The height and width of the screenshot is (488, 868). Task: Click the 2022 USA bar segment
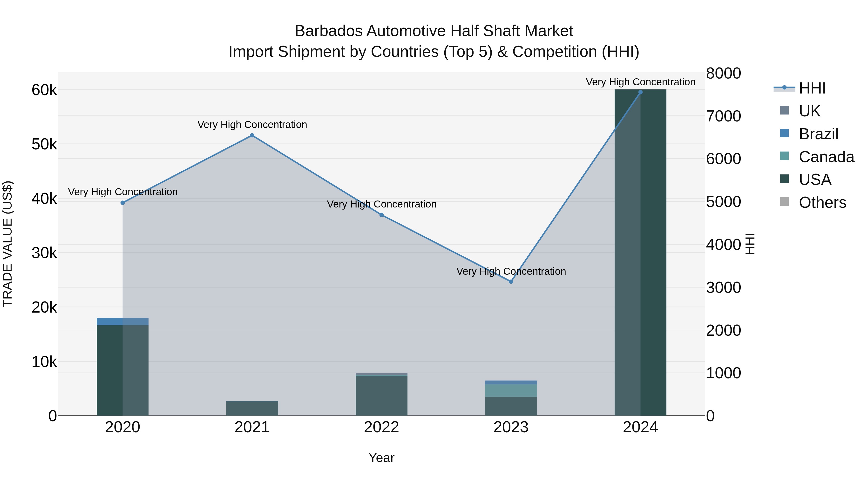[381, 396]
